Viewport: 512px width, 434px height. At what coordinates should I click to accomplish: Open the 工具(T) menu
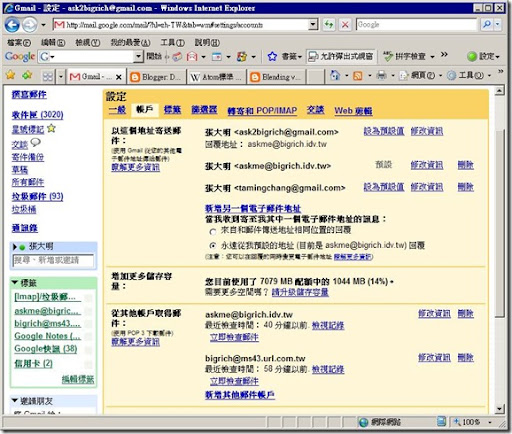click(x=172, y=43)
